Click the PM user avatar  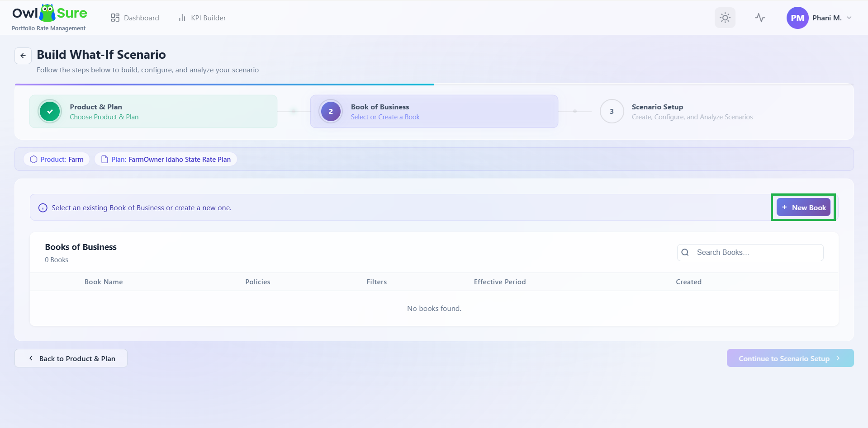pos(797,18)
